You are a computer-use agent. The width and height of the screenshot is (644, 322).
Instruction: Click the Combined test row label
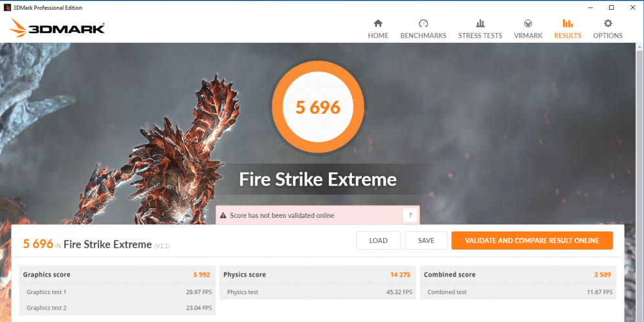[x=447, y=292]
